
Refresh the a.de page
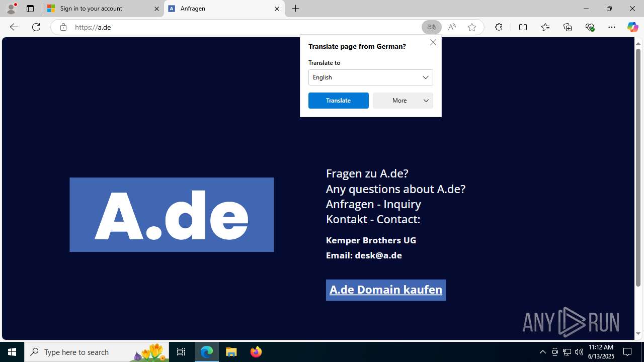point(36,27)
